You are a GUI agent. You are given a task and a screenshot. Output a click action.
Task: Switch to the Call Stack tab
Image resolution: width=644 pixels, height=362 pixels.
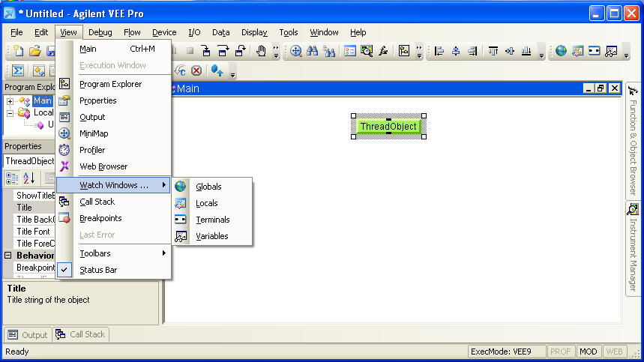[81, 334]
